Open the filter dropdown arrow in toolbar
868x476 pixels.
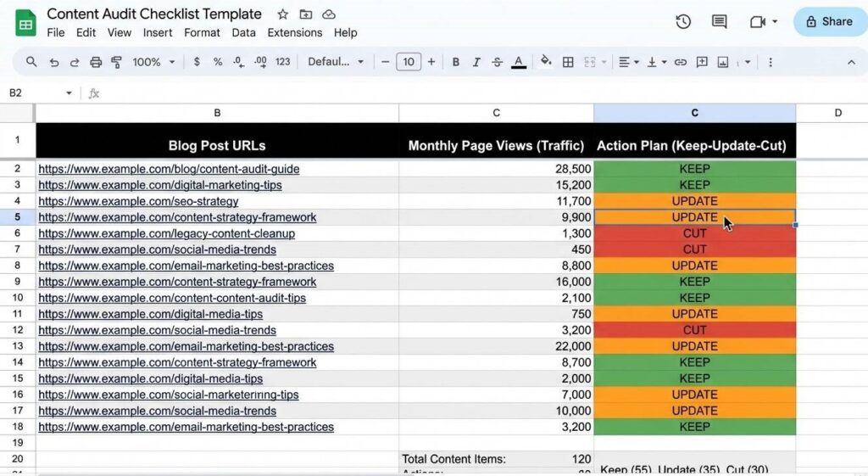point(748,62)
